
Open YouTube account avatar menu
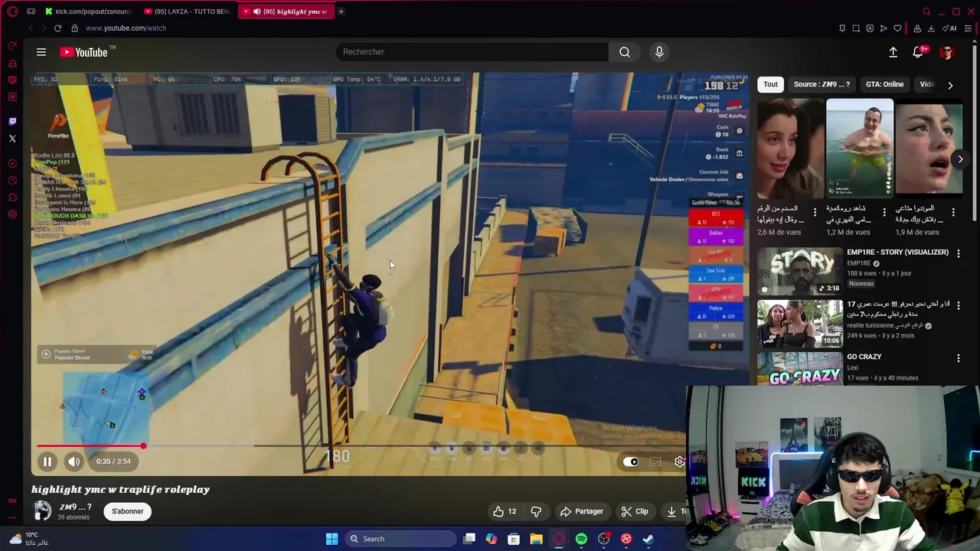click(x=947, y=52)
